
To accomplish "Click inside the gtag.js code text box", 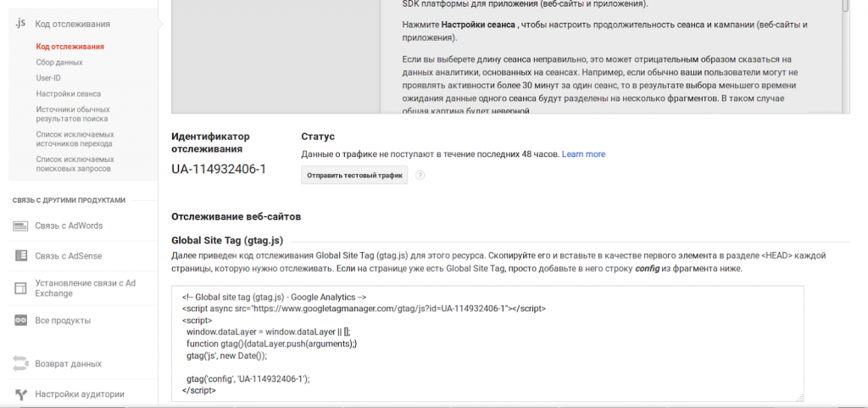I will point(487,344).
